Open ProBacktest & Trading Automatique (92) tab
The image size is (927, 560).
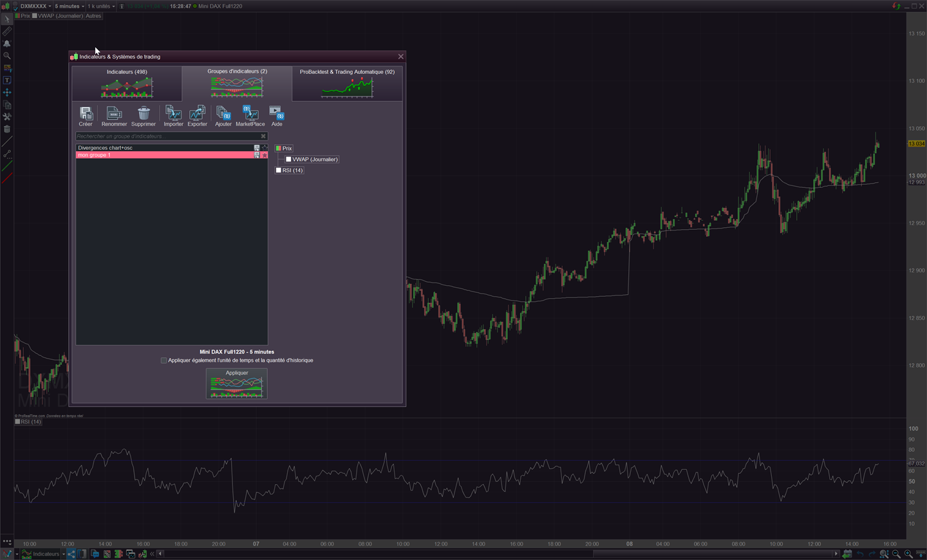347,84
